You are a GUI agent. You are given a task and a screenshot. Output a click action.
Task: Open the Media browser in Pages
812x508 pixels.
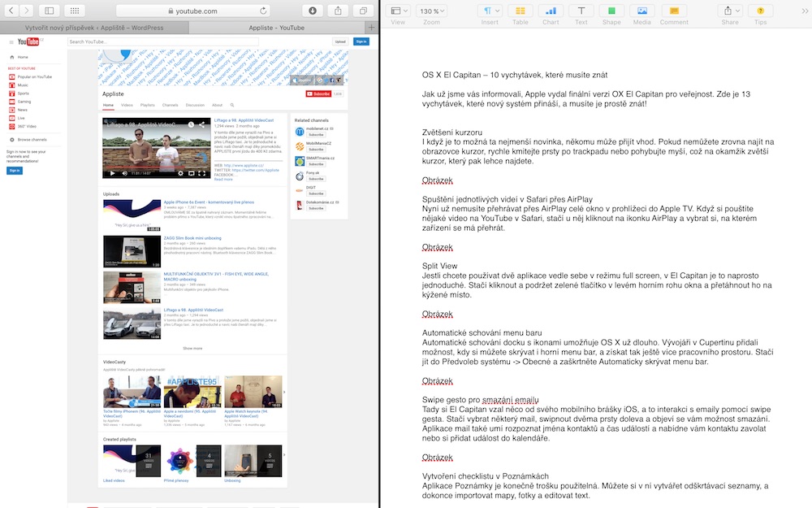[x=641, y=11]
